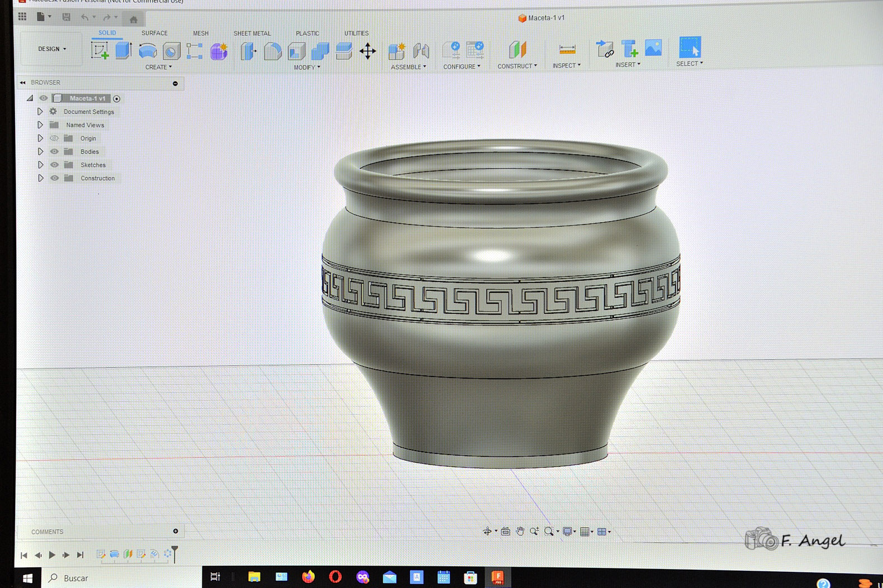Switch to the SOLID tab
Screen dimensions: 883x588
107,33
